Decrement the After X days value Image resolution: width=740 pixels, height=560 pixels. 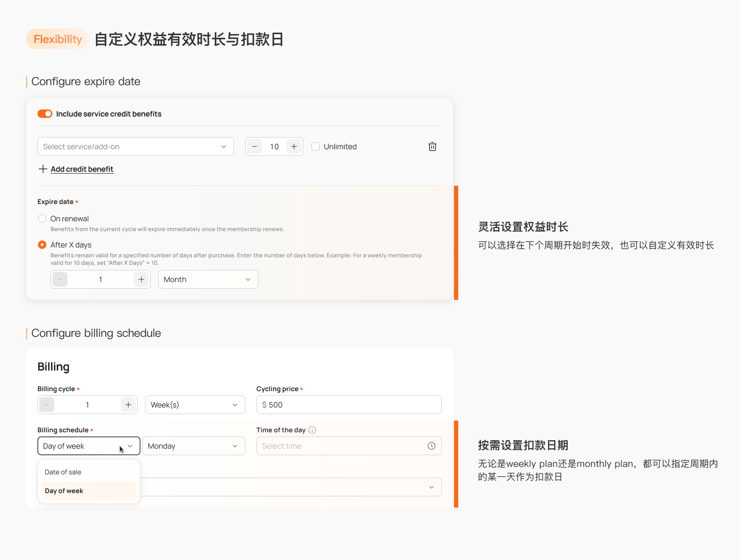[60, 279]
